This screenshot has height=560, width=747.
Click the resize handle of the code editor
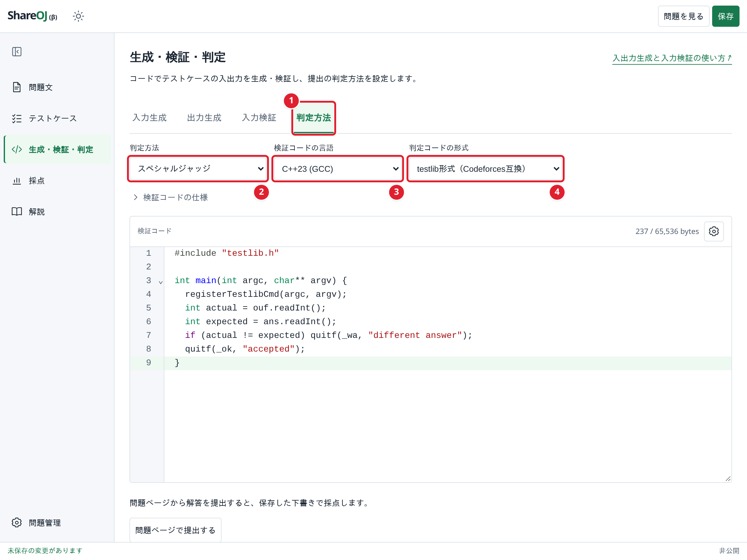[728, 479]
